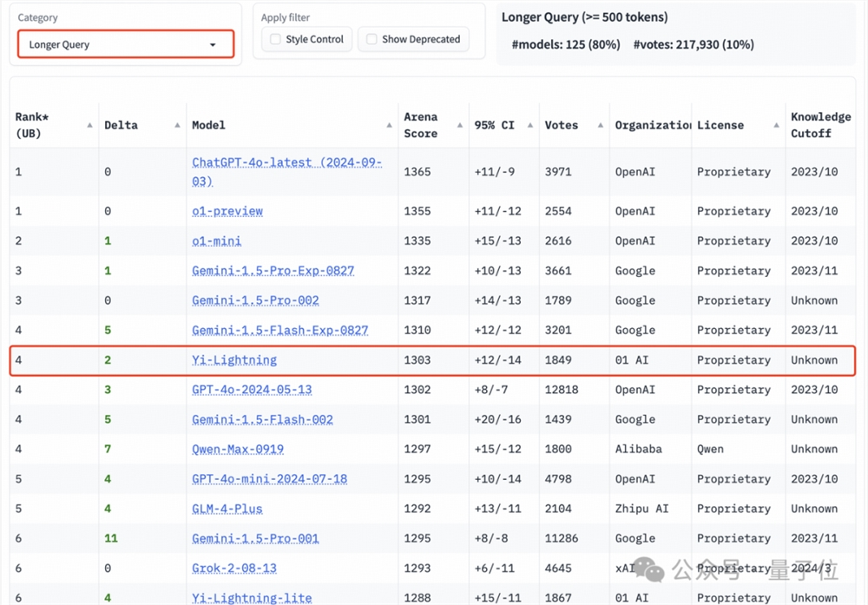Select Arena Score 1297 for Qwen-Max-0919
This screenshot has width=868, height=605.
pos(417,449)
